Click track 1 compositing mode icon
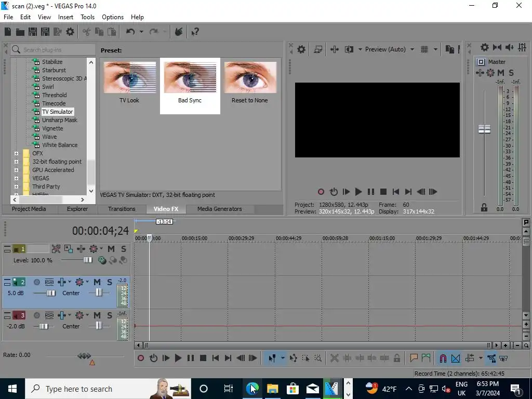The width and height of the screenshot is (532, 399). point(102,260)
